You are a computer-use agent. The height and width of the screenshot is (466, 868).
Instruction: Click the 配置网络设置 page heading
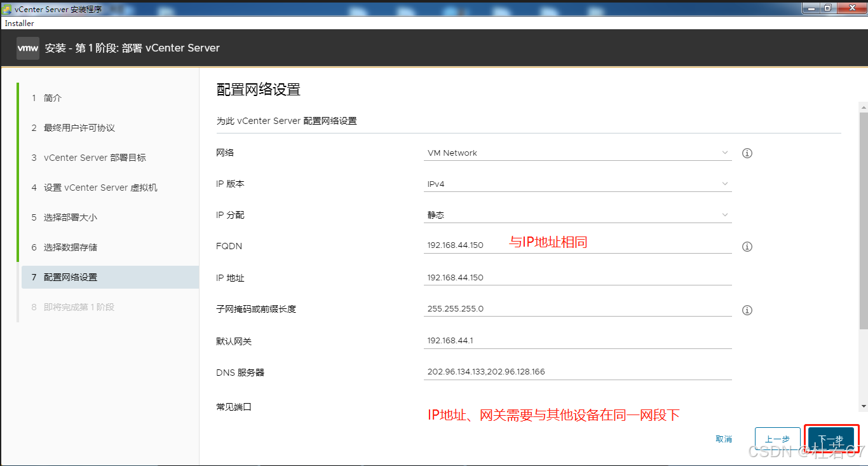pyautogui.click(x=259, y=90)
